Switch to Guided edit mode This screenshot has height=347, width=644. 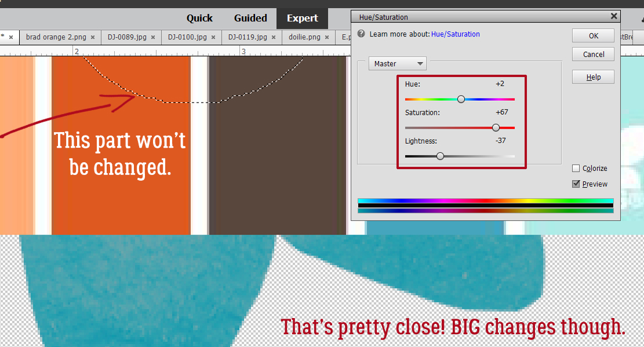250,18
